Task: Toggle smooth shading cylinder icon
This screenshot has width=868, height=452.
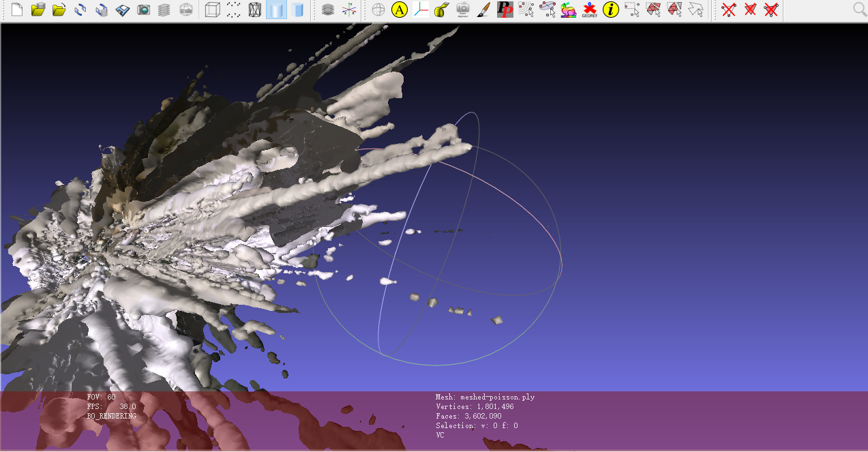Action: pyautogui.click(x=297, y=10)
